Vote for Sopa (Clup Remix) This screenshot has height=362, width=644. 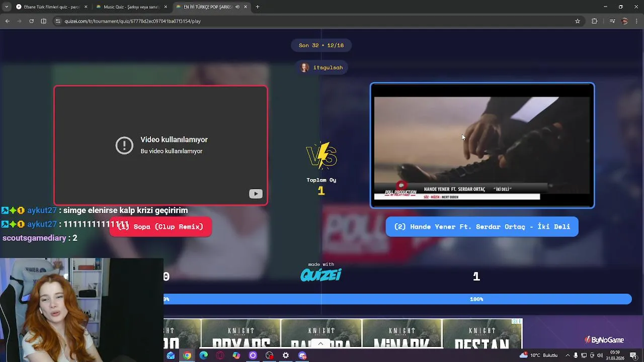coord(160,227)
